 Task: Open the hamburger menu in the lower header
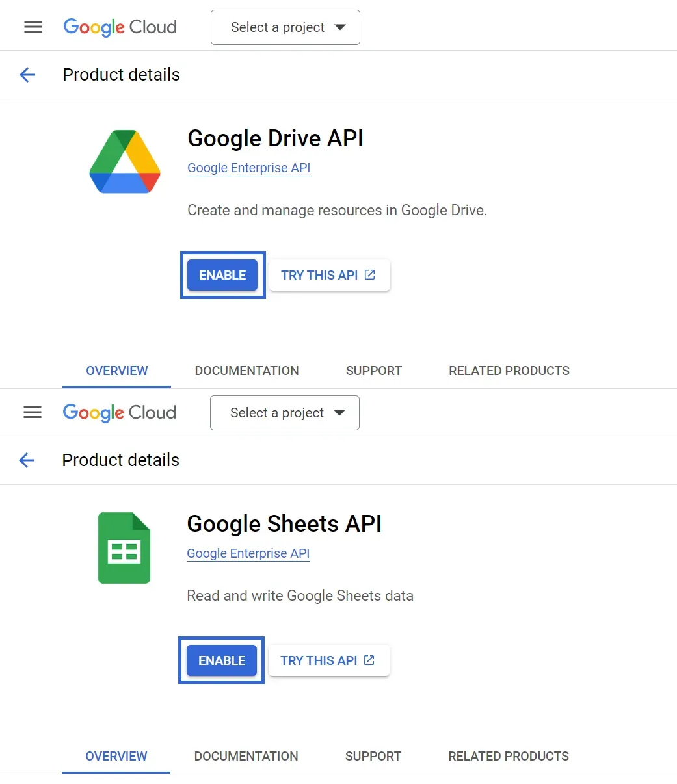point(32,412)
